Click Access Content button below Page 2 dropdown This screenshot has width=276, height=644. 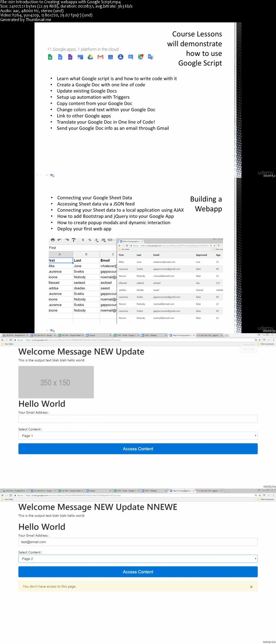(138, 572)
